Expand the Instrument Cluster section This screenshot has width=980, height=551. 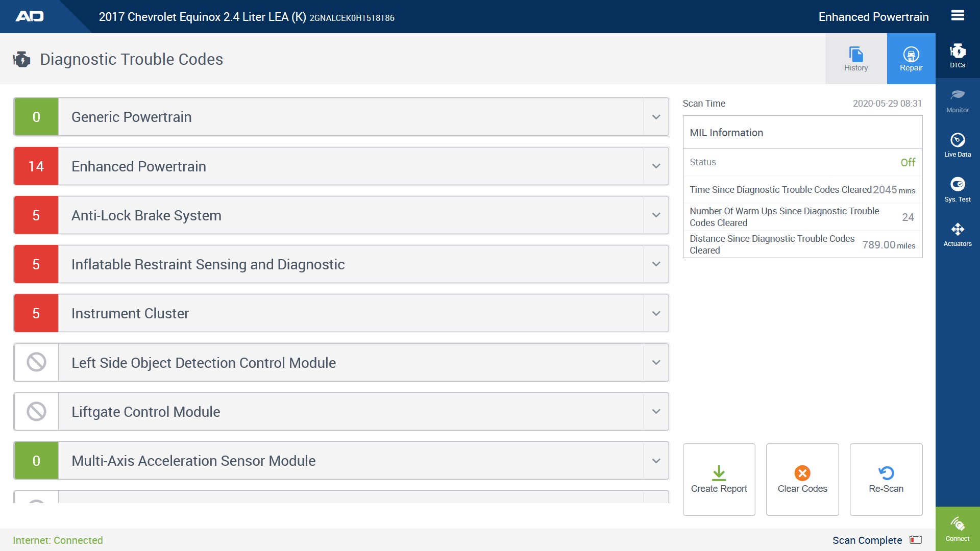656,313
